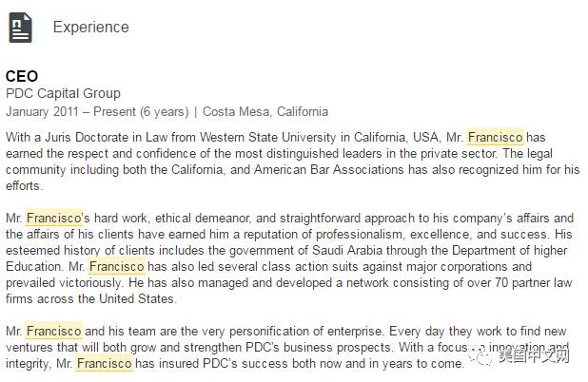
Task: Click the Experience section document icon
Action: (x=20, y=29)
